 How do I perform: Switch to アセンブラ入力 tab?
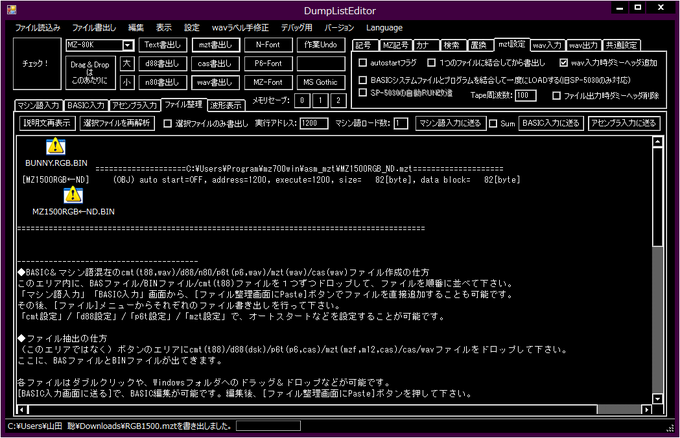(134, 105)
